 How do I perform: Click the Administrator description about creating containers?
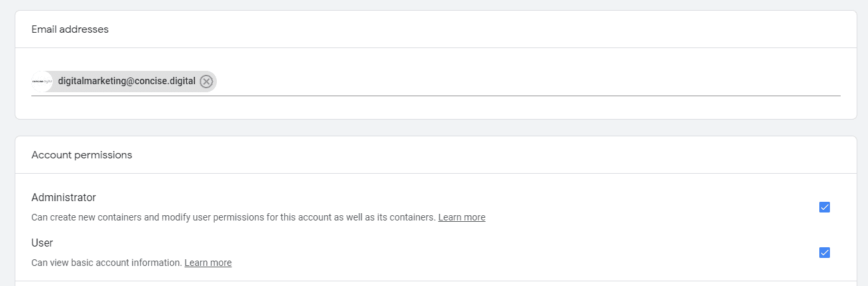234,217
